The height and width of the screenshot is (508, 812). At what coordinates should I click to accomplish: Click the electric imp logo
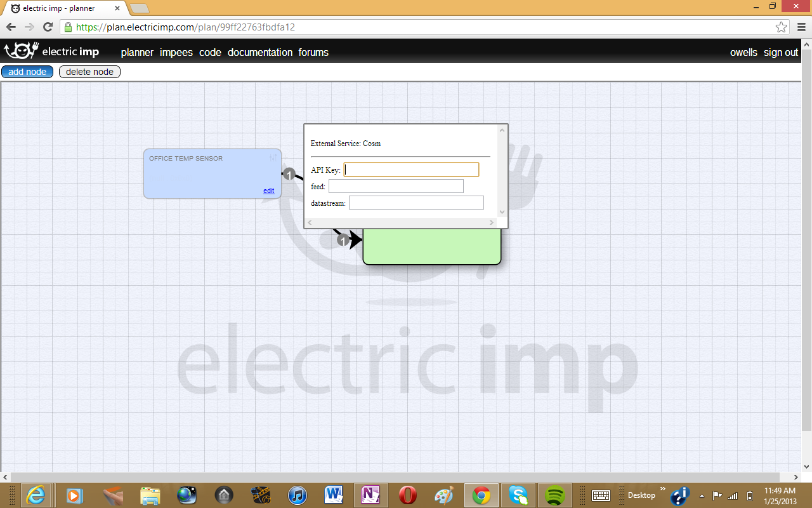[52, 51]
